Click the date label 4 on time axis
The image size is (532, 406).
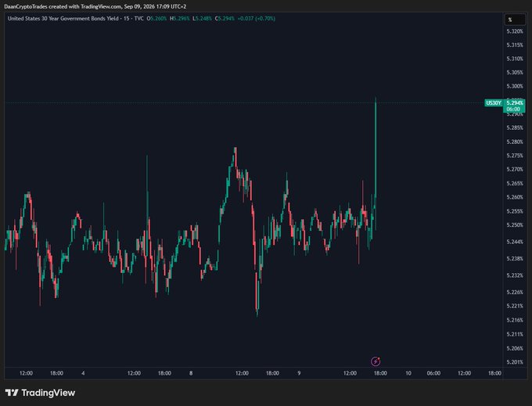(x=83, y=373)
